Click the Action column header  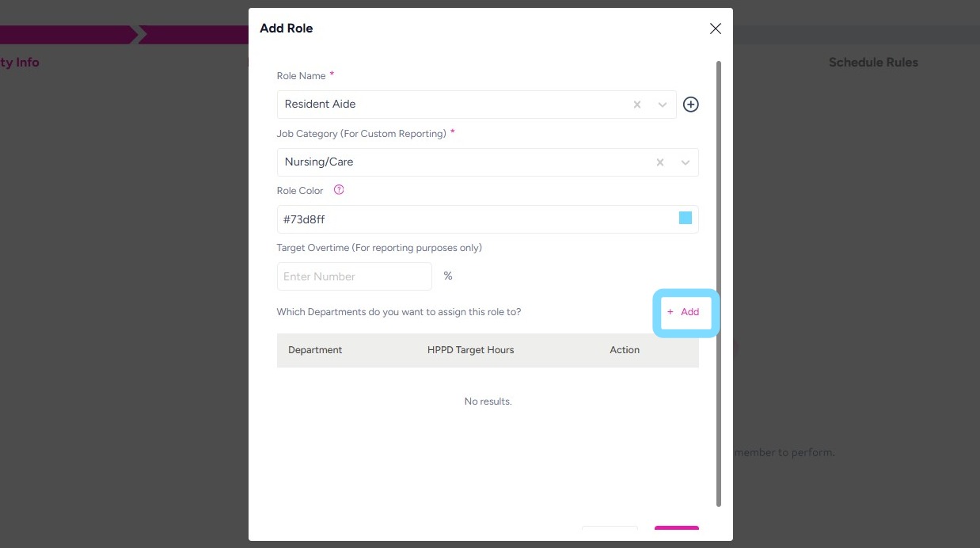coord(625,350)
